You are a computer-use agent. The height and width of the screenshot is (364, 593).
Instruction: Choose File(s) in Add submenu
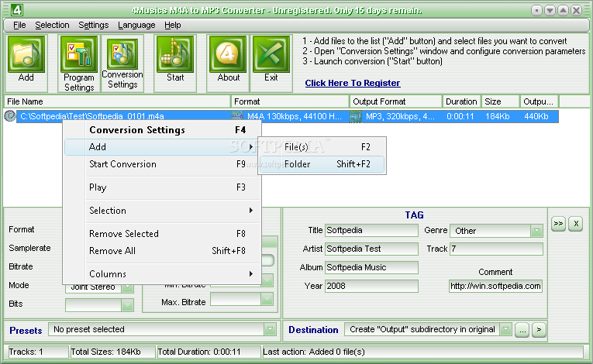pyautogui.click(x=322, y=147)
